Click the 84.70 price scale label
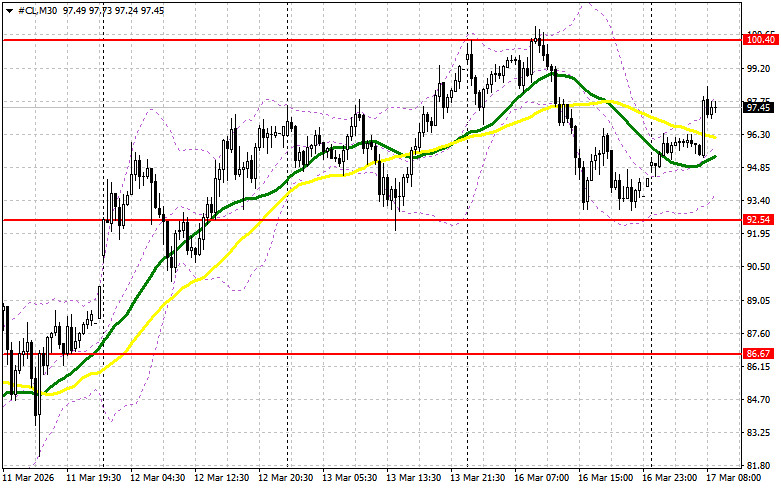 click(x=759, y=399)
